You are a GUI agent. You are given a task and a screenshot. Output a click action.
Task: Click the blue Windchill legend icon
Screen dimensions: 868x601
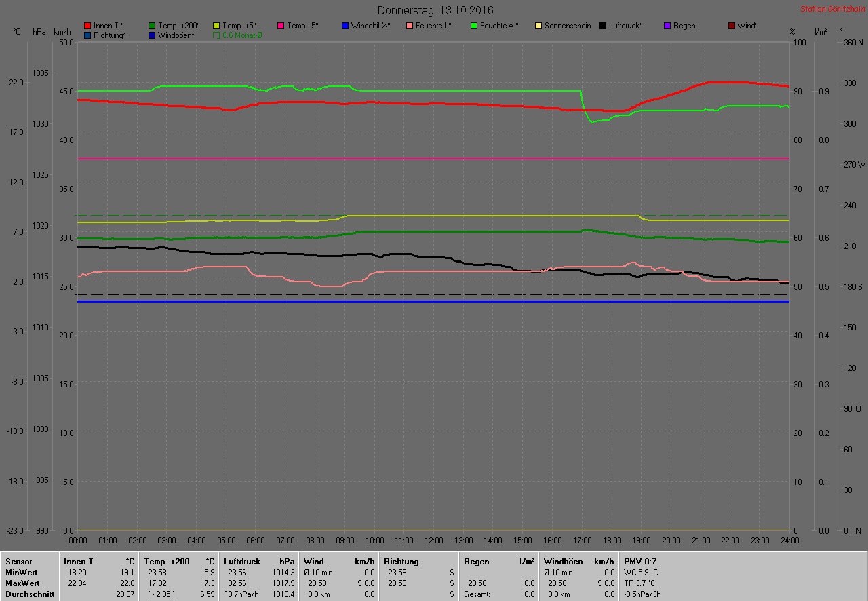tap(345, 26)
